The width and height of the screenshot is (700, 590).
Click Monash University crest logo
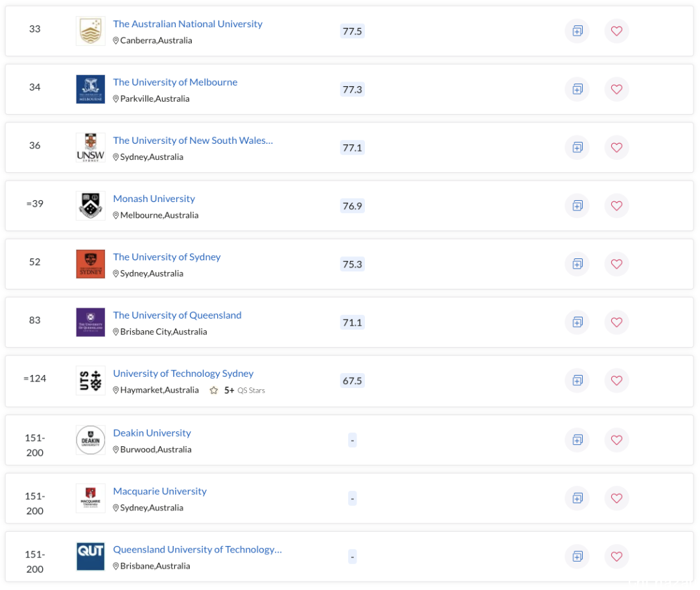click(x=91, y=205)
